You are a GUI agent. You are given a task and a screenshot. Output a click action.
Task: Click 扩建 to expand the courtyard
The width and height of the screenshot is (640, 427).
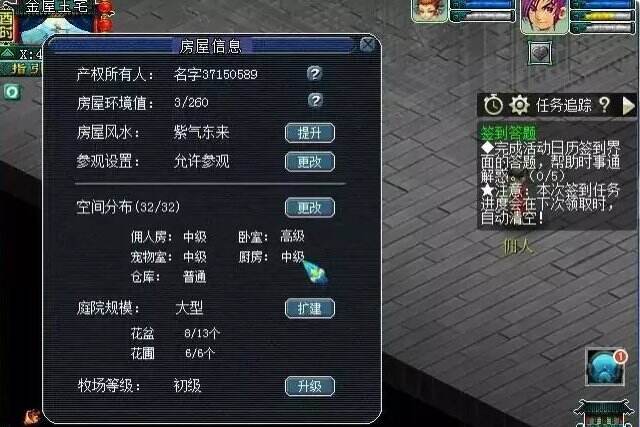(310, 308)
